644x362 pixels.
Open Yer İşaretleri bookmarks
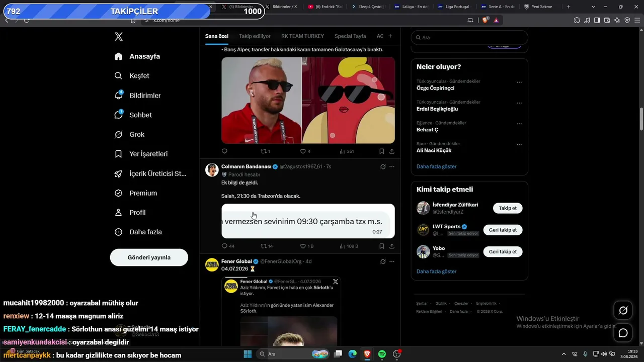pos(141,154)
